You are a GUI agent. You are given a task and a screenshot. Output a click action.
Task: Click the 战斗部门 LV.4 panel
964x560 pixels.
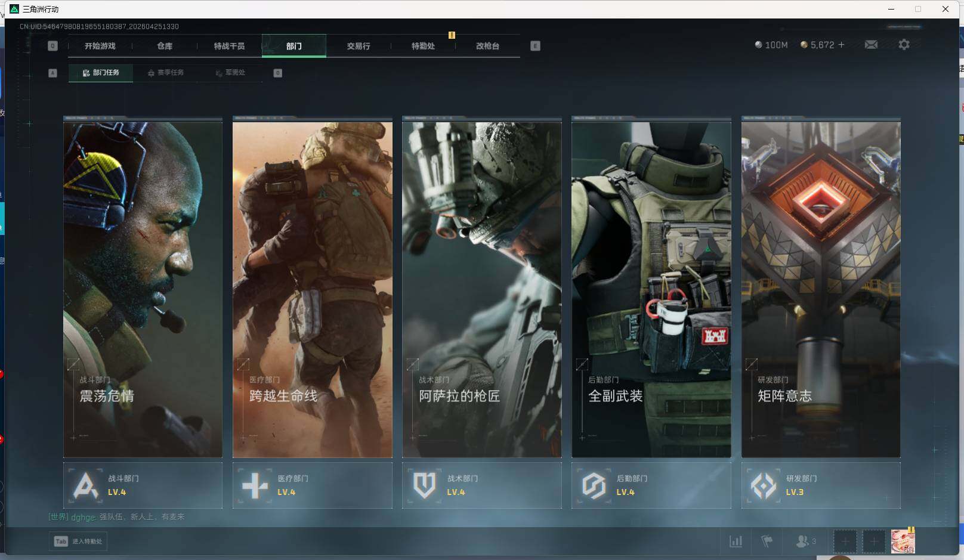(143, 485)
